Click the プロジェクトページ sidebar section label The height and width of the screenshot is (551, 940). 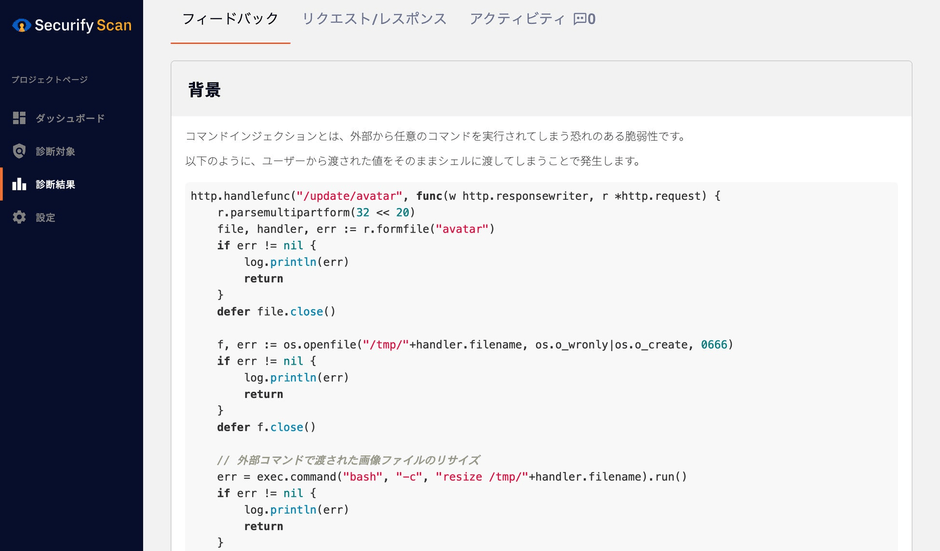(50, 79)
